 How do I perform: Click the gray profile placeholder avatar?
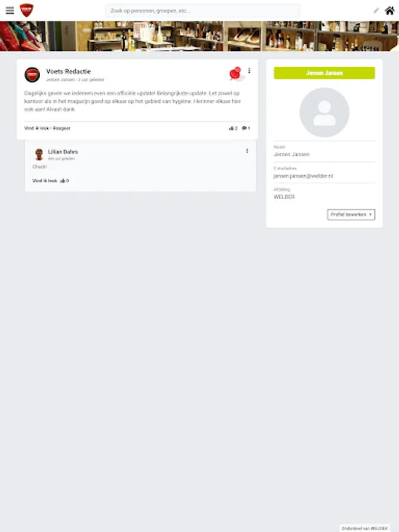tap(325, 112)
